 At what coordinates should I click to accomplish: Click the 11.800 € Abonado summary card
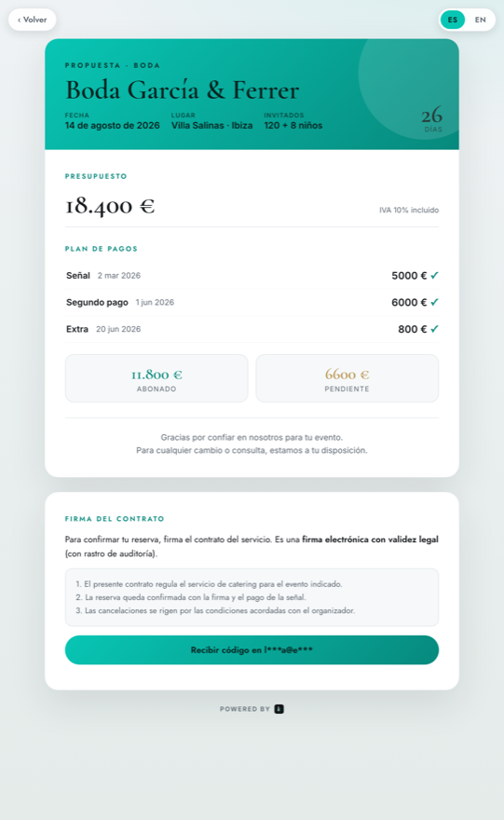(157, 378)
